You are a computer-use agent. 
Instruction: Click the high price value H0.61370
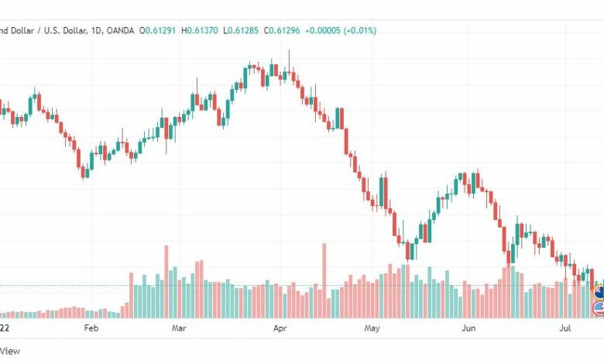click(x=200, y=30)
